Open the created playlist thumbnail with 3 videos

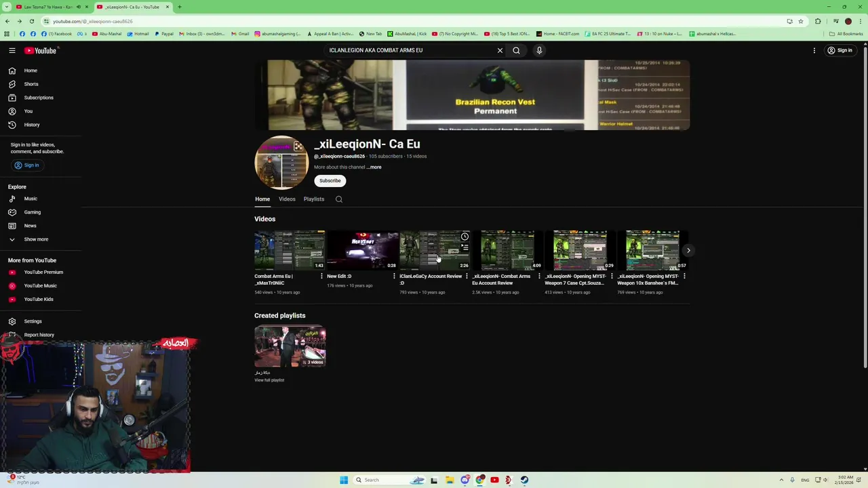point(290,346)
